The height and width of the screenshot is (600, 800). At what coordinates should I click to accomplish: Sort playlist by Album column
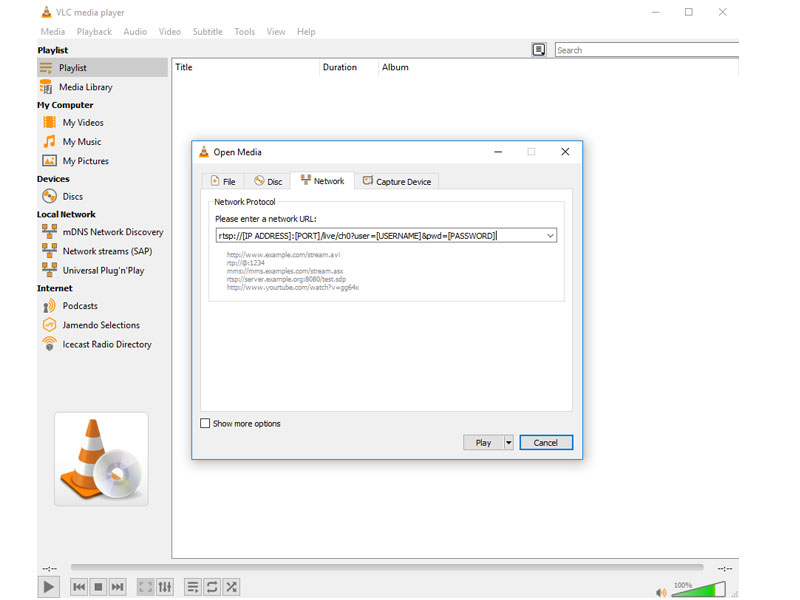coord(558,67)
